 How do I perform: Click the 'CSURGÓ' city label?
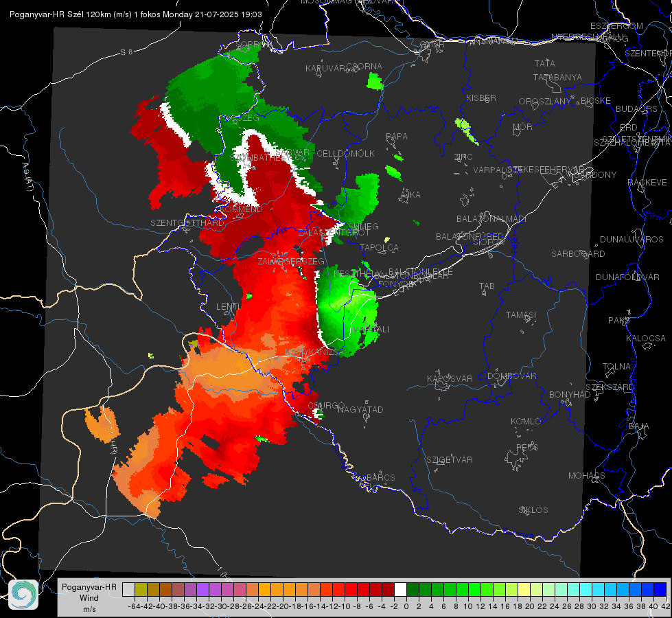(x=326, y=405)
